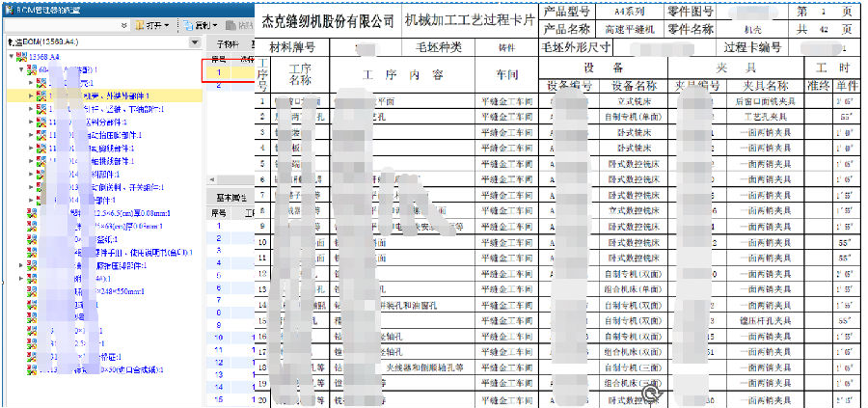Expand the toolbar overflow chevron
Image resolution: width=868 pixels, height=408 pixels.
124,25
